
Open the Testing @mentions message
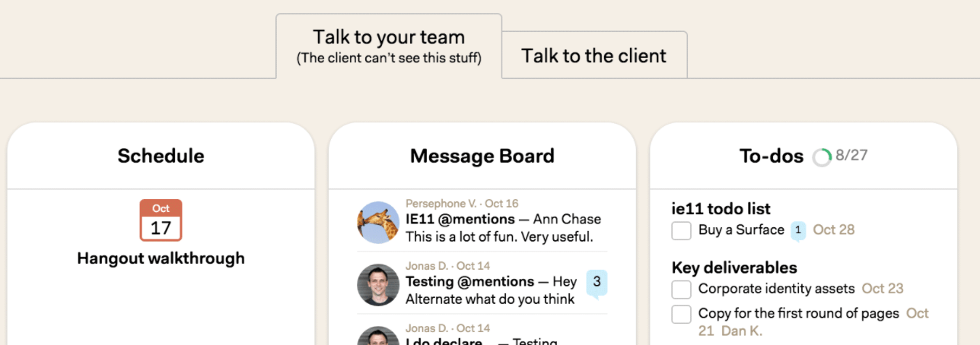pos(468,282)
